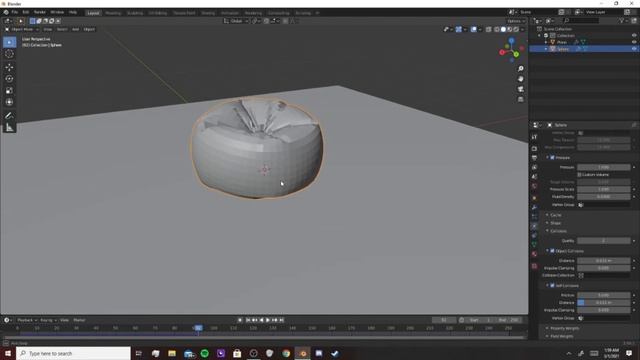640x360 pixels.
Task: Open the outliner filter funnel
Action: coord(622,20)
